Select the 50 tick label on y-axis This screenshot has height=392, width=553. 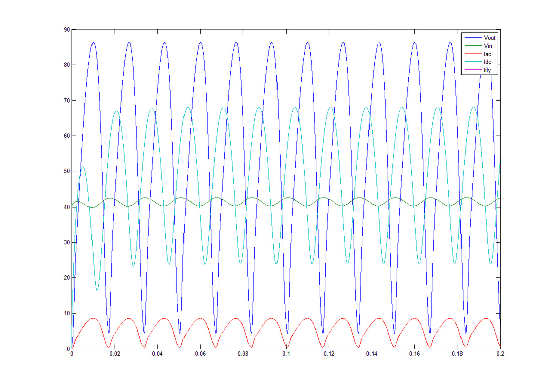pyautogui.click(x=66, y=171)
